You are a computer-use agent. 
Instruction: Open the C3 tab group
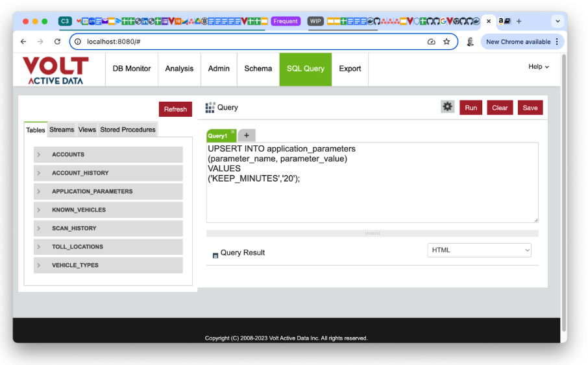pyautogui.click(x=65, y=21)
